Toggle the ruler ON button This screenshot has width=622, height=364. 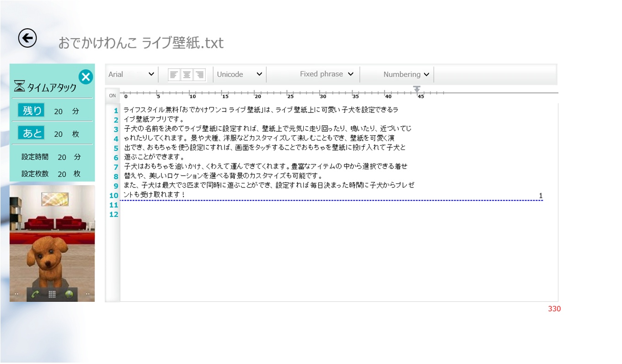(112, 96)
